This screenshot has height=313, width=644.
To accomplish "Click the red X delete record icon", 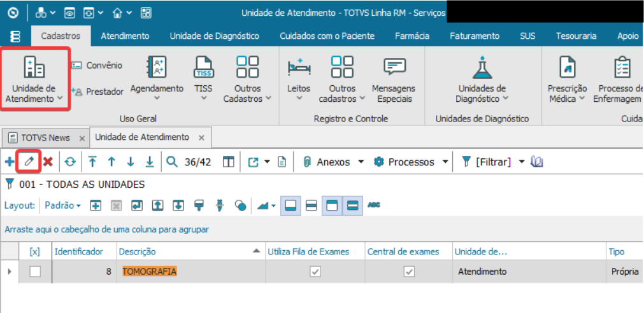I will (x=48, y=162).
